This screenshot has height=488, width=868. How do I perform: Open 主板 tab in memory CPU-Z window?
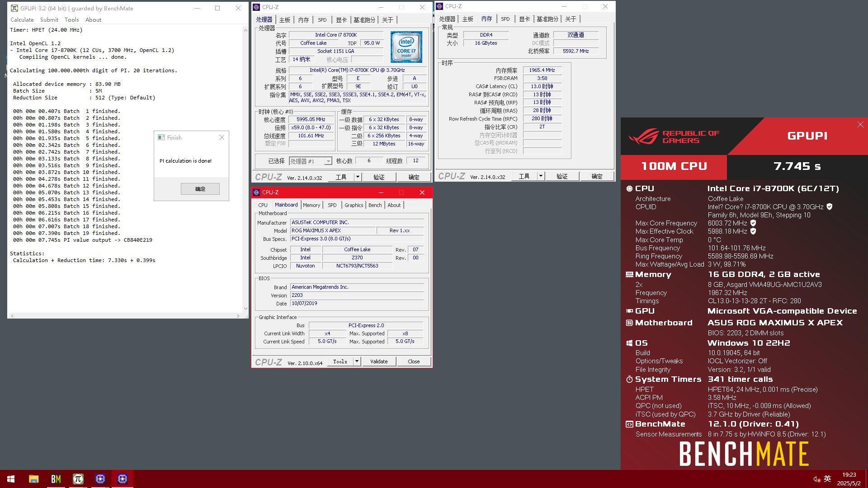[467, 19]
